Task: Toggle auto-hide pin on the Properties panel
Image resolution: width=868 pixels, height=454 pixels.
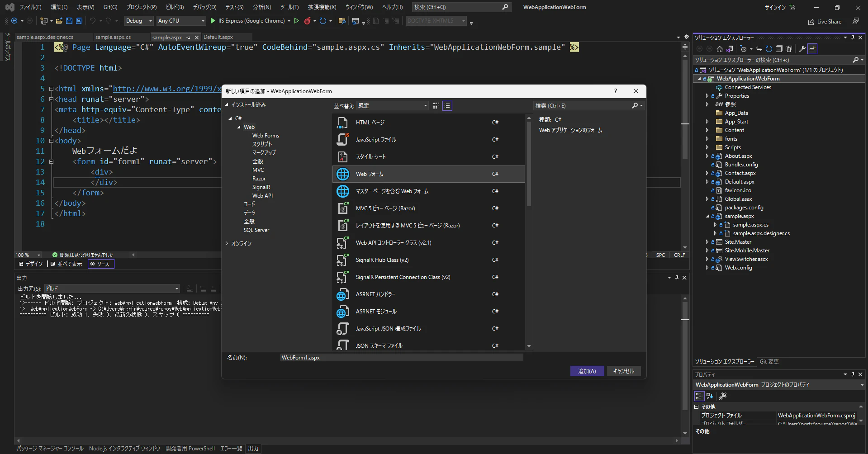Action: pyautogui.click(x=853, y=374)
